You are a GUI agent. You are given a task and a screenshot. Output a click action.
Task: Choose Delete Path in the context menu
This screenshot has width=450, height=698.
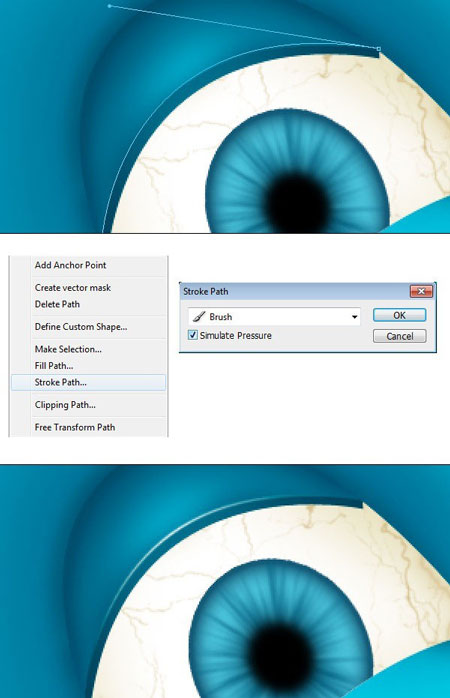(x=88, y=304)
